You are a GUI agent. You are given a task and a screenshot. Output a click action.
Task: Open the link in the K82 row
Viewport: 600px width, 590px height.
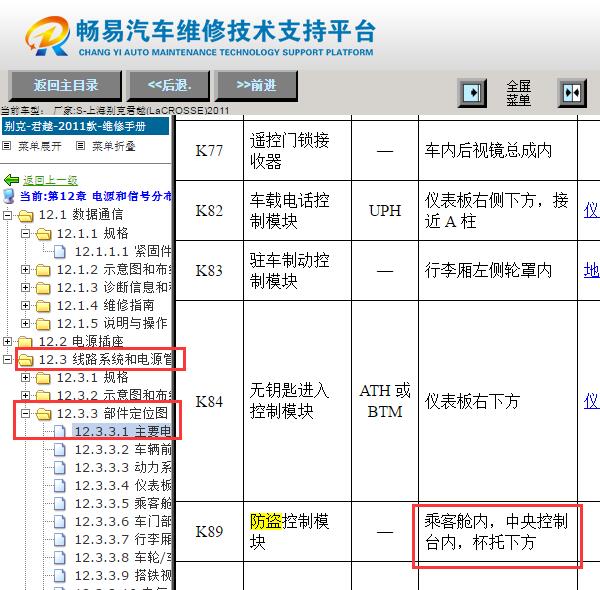[592, 210]
